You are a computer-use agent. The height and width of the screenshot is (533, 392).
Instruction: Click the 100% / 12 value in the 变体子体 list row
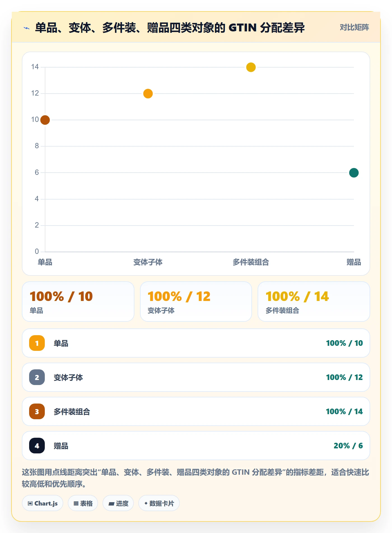(x=344, y=377)
